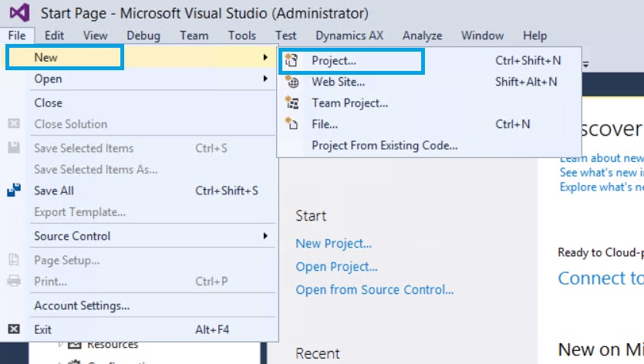Open the Tools menu
This screenshot has height=364, width=644.
pyautogui.click(x=242, y=35)
